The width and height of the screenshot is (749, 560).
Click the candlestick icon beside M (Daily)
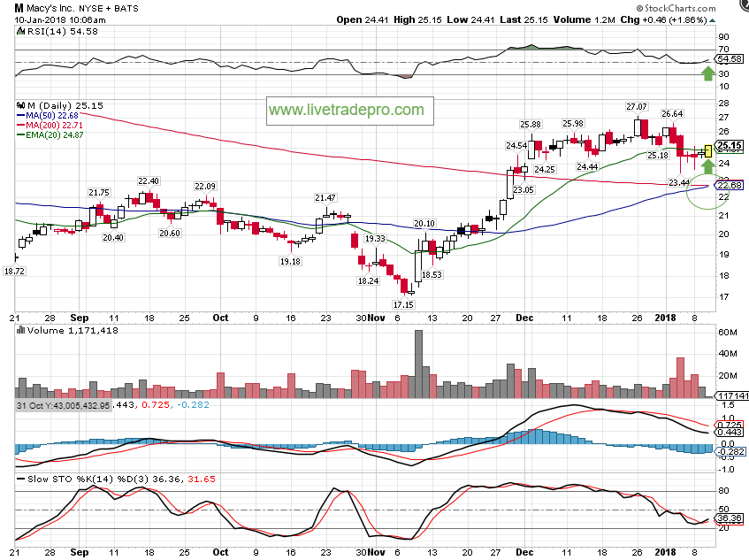21,105
